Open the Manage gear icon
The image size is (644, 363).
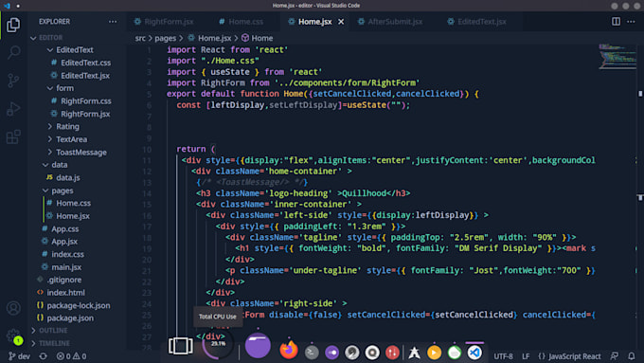tap(13, 336)
